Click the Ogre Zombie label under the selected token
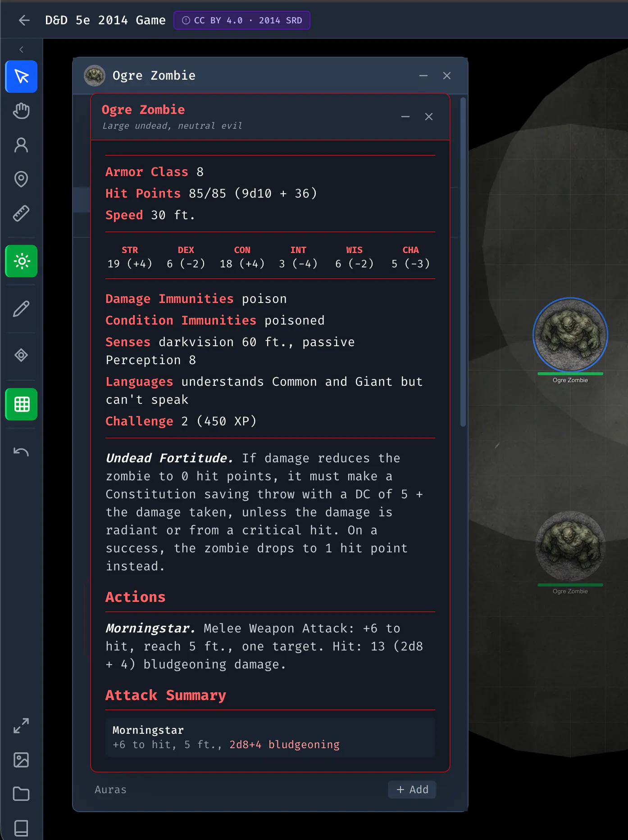 (570, 380)
